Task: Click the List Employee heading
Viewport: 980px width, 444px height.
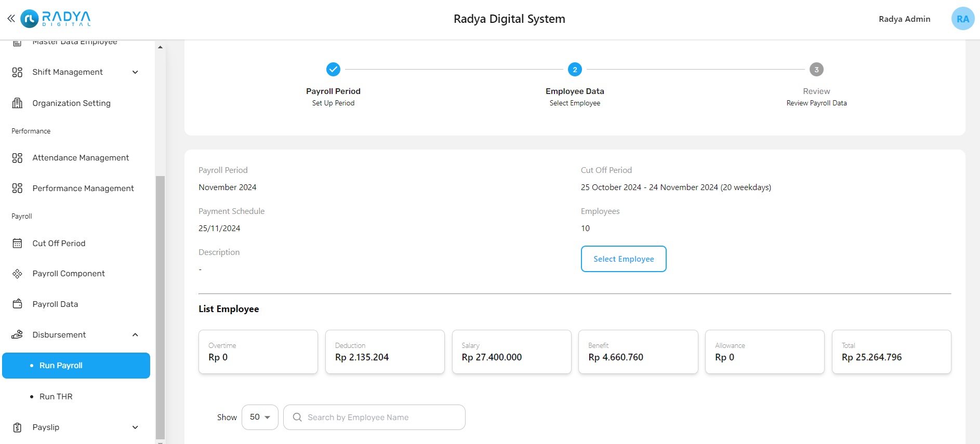Action: click(x=229, y=309)
